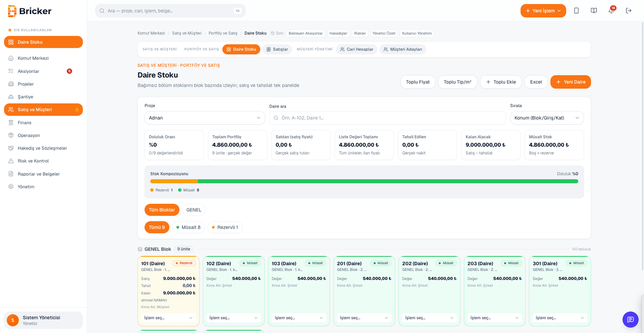Click the Yeni Daire button
Viewport: 644px width, 333px height.
pos(571,82)
